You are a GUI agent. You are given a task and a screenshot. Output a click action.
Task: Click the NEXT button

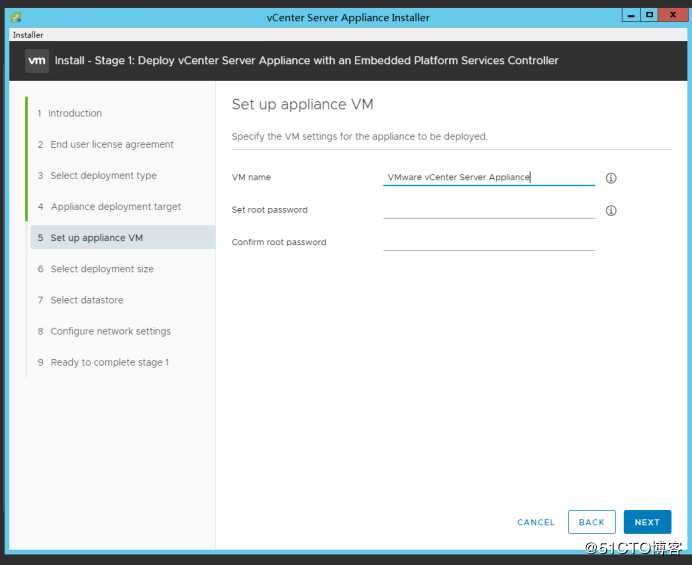pos(647,522)
